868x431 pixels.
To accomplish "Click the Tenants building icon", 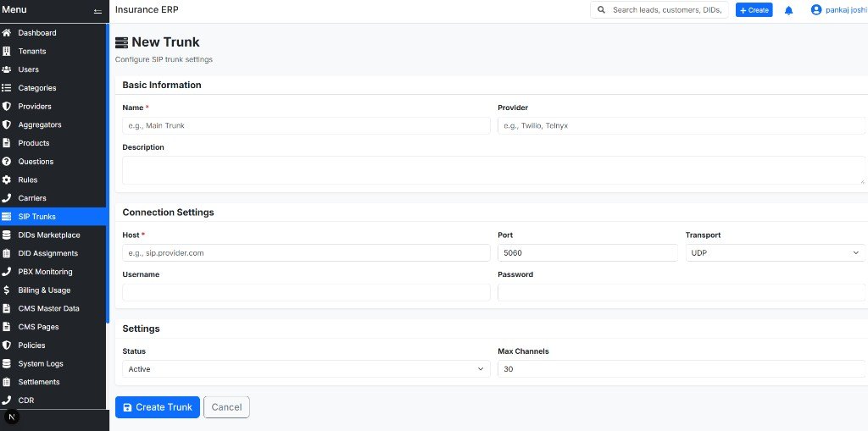I will (7, 51).
